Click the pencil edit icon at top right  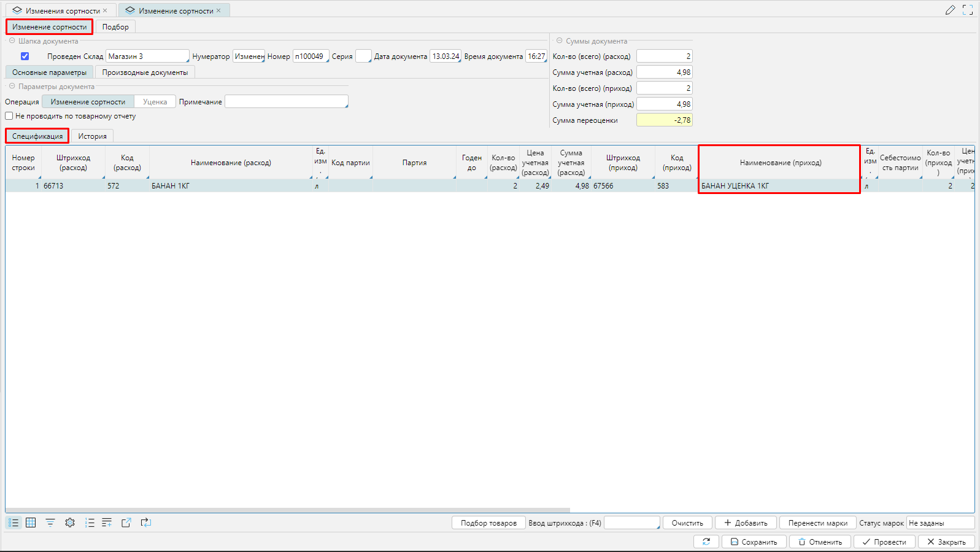[x=950, y=10]
